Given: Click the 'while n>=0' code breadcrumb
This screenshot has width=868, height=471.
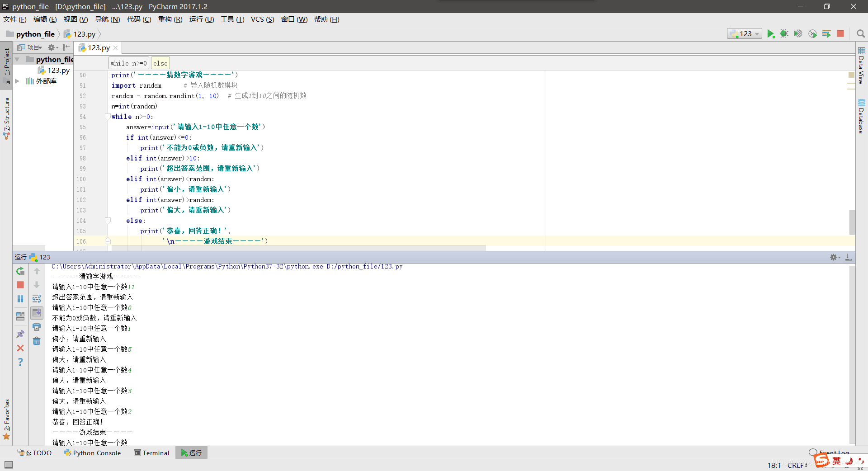Looking at the screenshot, I should 128,63.
